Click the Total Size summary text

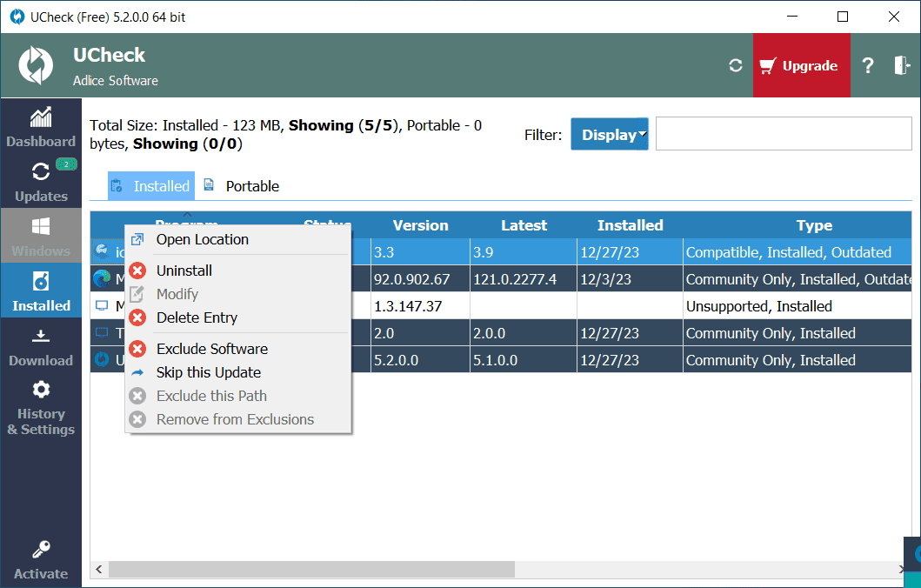coord(285,135)
